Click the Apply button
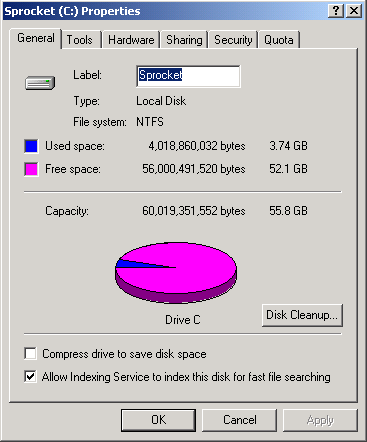Screen dimensions: 367x442 [320, 420]
